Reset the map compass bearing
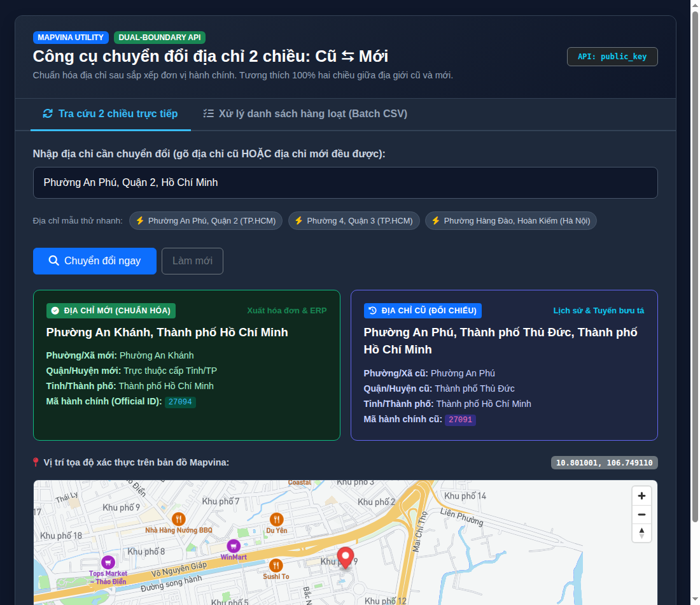 coord(641,533)
